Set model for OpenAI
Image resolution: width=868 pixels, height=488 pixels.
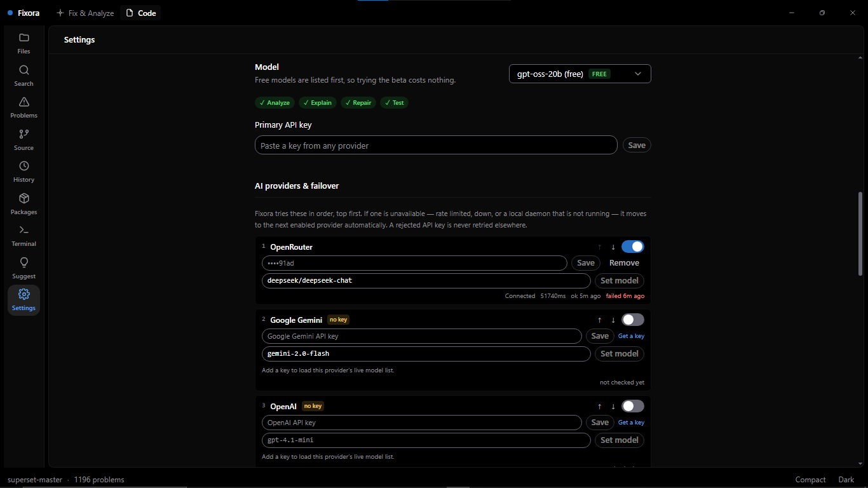coord(620,440)
